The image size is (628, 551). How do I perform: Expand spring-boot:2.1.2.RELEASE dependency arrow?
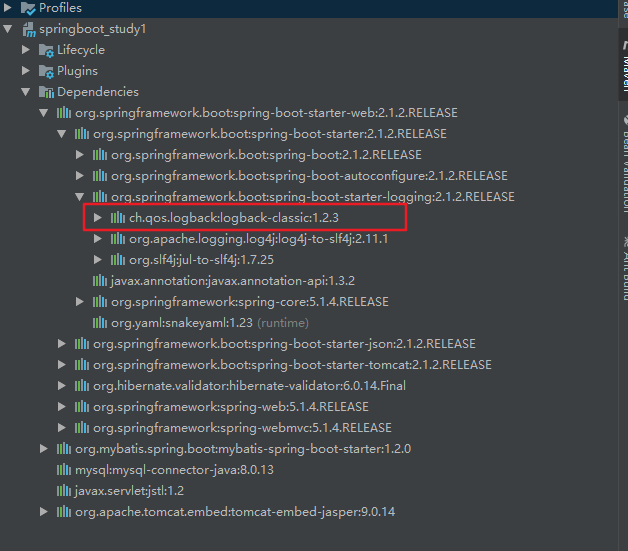click(80, 155)
